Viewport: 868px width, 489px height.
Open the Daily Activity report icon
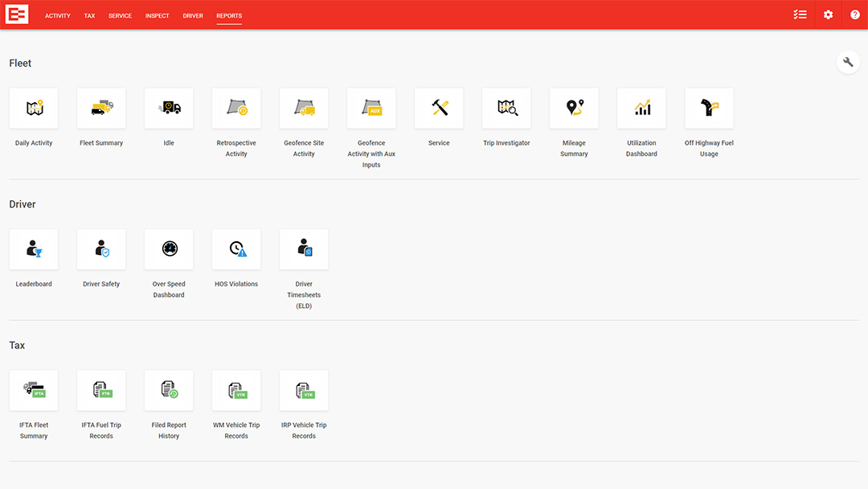click(34, 109)
